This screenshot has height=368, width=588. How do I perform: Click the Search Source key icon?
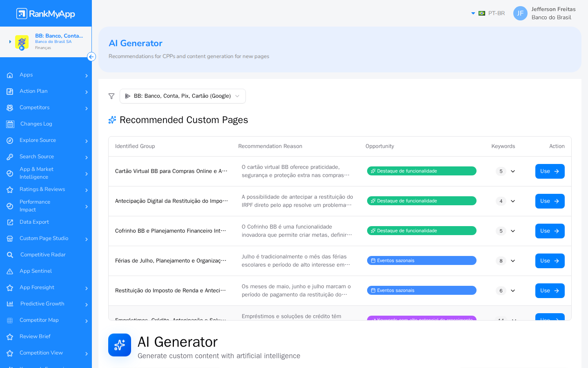10,157
